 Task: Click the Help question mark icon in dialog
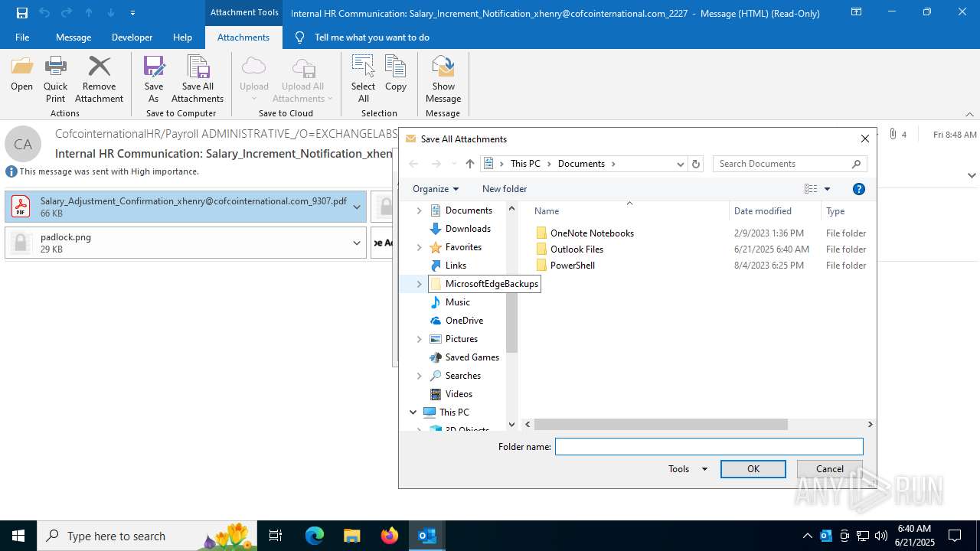coord(858,189)
